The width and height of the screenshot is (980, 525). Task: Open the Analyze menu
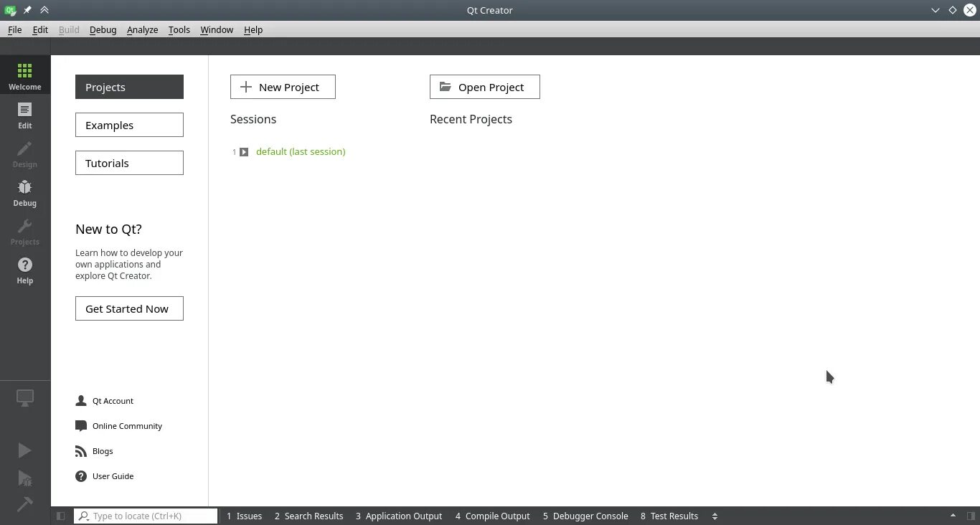coord(142,29)
